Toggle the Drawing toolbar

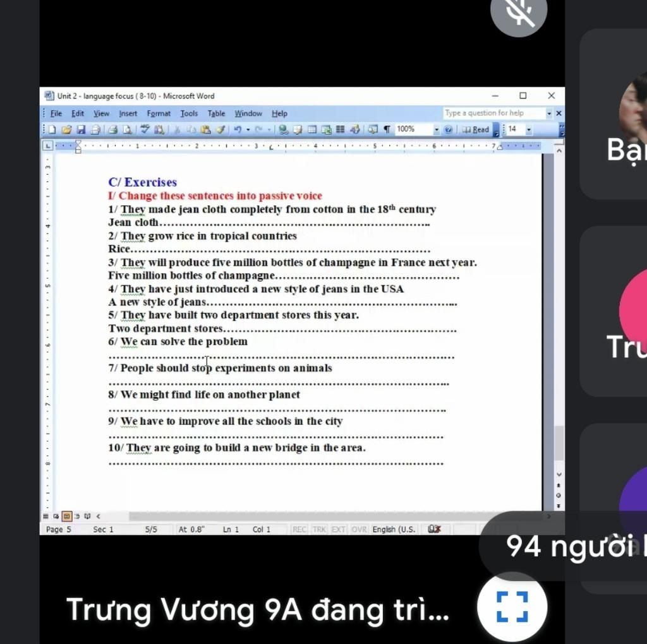tap(355, 129)
